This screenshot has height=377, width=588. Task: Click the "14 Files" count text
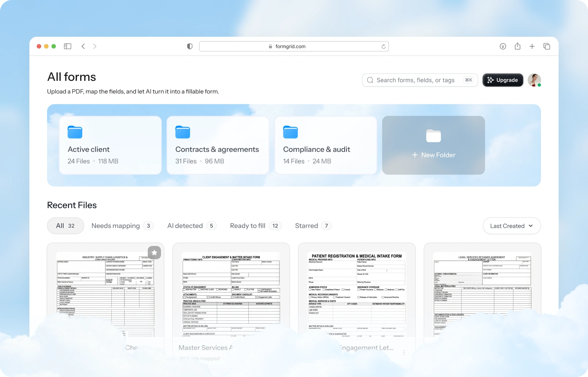pyautogui.click(x=294, y=161)
